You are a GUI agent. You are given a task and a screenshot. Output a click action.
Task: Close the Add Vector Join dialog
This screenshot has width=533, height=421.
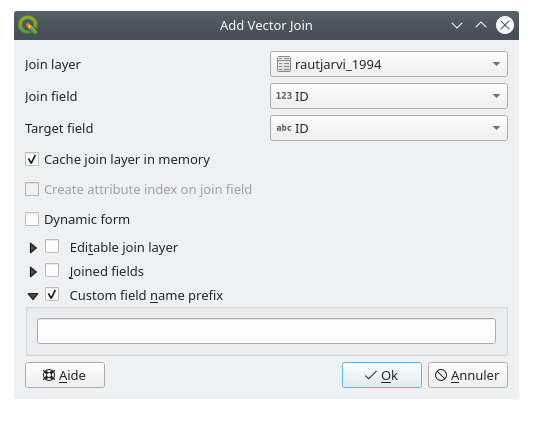pyautogui.click(x=505, y=25)
